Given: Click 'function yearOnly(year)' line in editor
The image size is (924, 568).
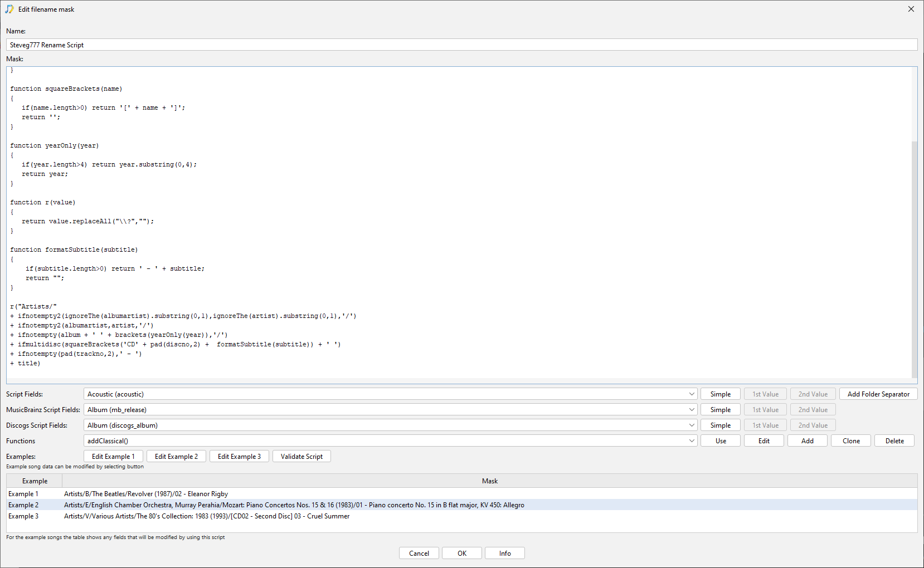Looking at the screenshot, I should (54, 145).
